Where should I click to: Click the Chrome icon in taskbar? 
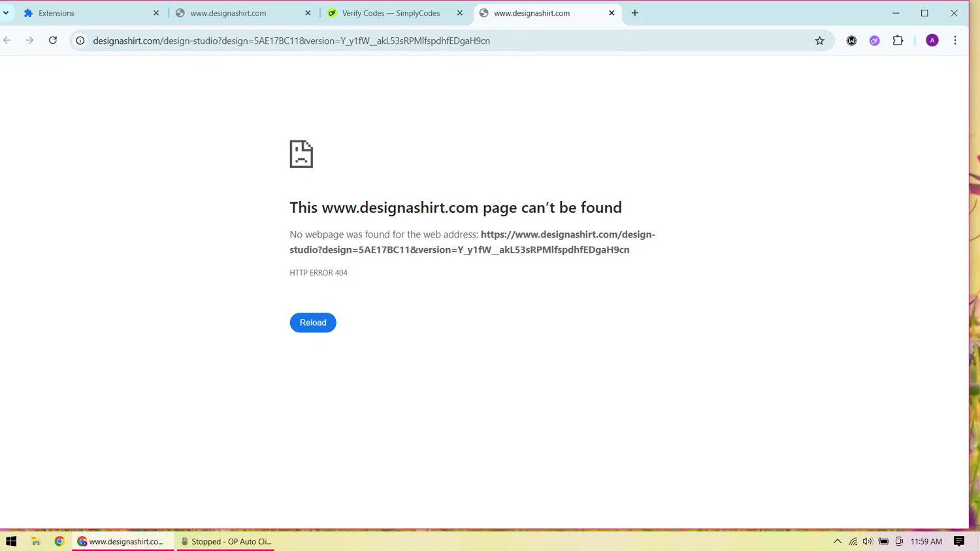pos(59,541)
